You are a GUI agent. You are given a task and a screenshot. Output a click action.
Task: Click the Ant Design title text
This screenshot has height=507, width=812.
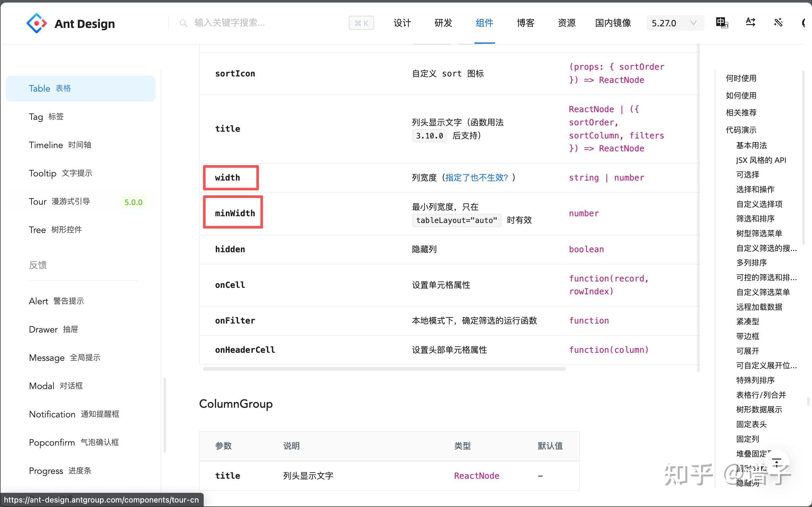point(84,23)
